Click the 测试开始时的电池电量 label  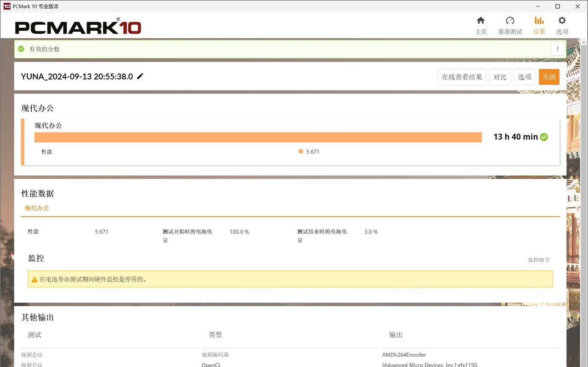point(187,235)
